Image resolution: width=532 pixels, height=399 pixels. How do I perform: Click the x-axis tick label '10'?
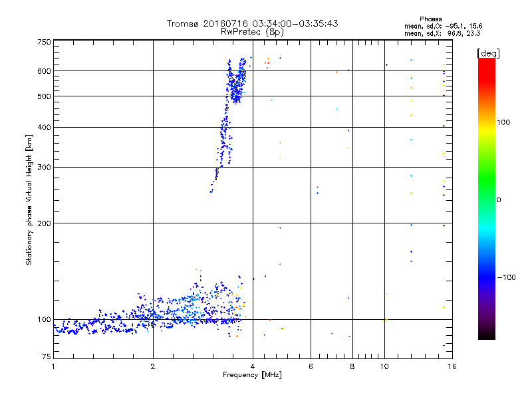pos(384,366)
